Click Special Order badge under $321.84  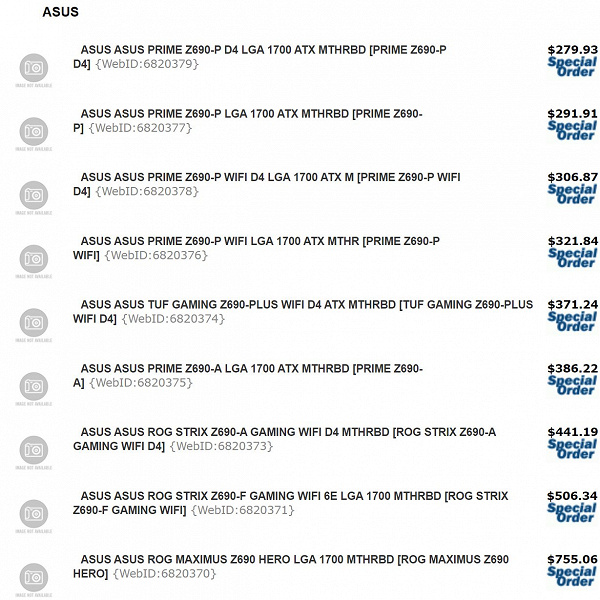click(x=572, y=258)
